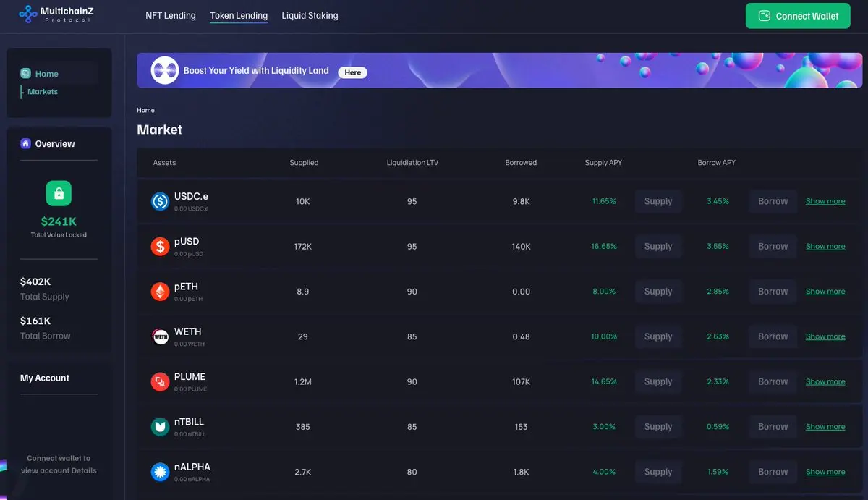Screen dimensions: 868x500
Task: Click the Assets column header
Action: click(164, 163)
